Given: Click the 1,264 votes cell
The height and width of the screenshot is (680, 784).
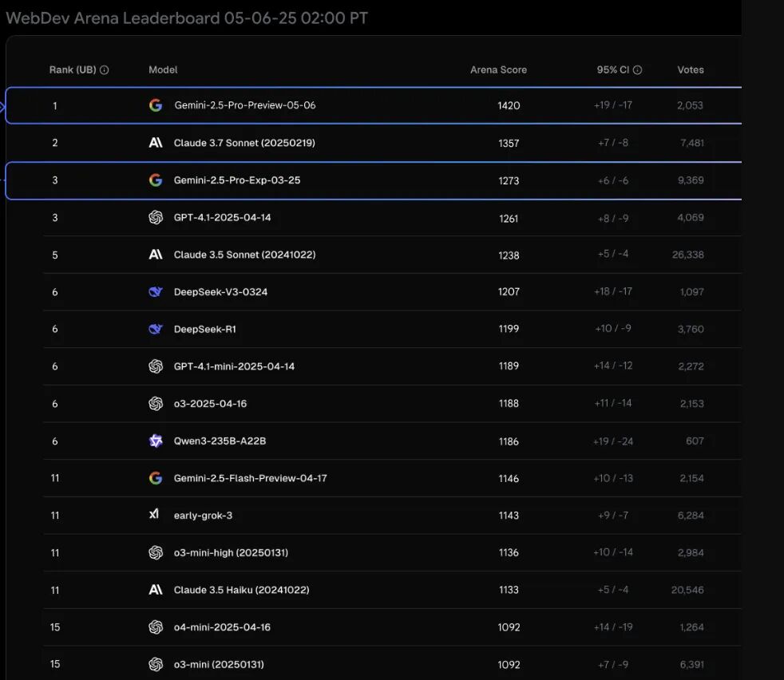Looking at the screenshot, I should 692,627.
